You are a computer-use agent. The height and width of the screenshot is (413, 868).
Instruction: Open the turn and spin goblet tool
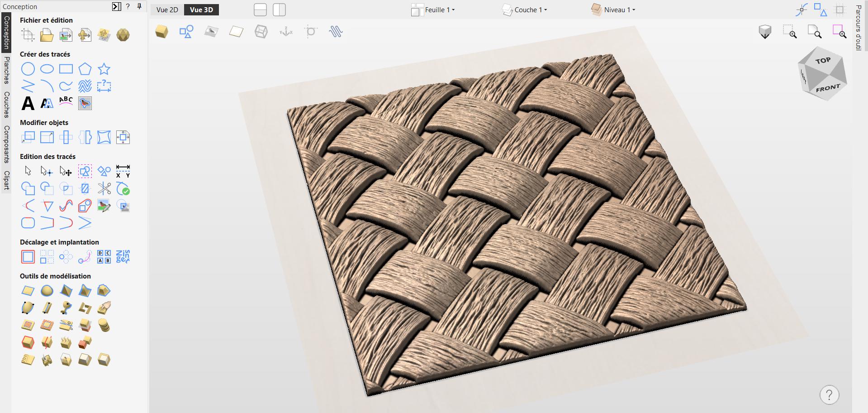66,308
